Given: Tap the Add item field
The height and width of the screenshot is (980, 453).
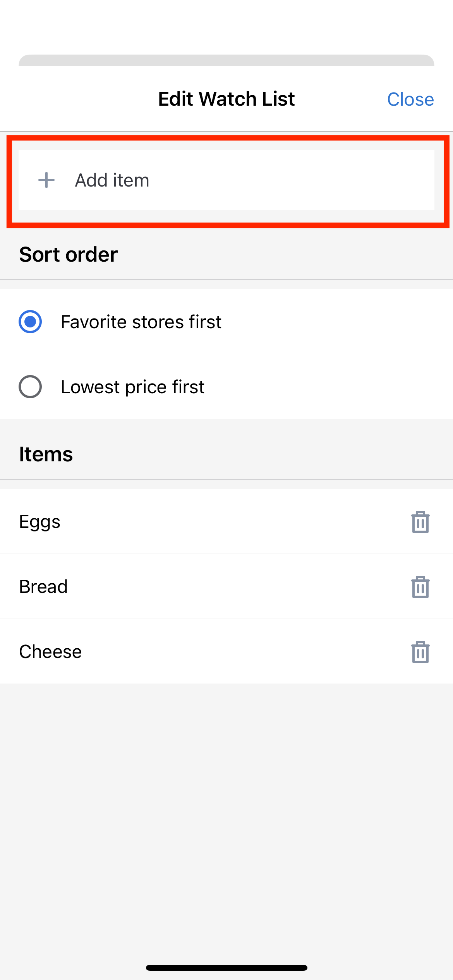Looking at the screenshot, I should point(226,180).
